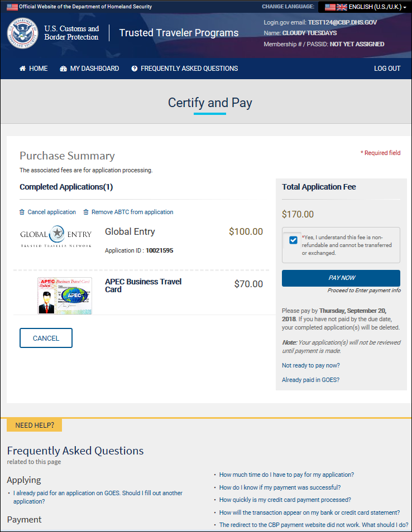412x532 pixels.
Task: Open the English (U.S./U.K.) language dropdown
Action: [365, 7]
